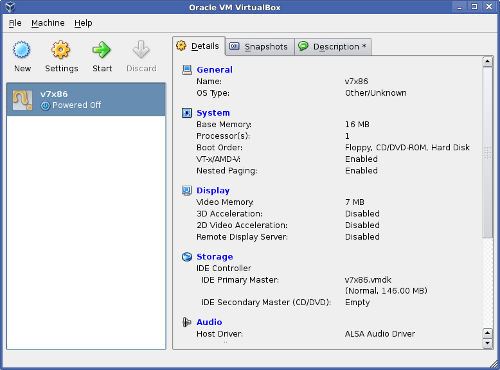The width and height of the screenshot is (500, 370).
Task: Click the 7 MB video memory value
Action: 355,202
